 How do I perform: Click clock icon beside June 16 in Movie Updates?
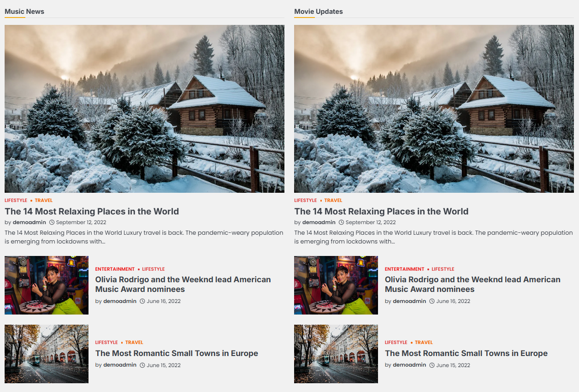click(432, 301)
